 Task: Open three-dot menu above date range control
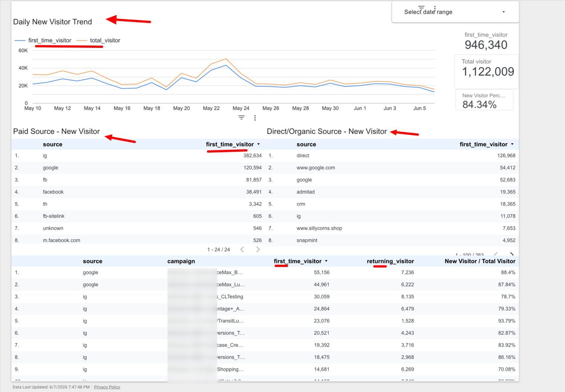(x=435, y=8)
